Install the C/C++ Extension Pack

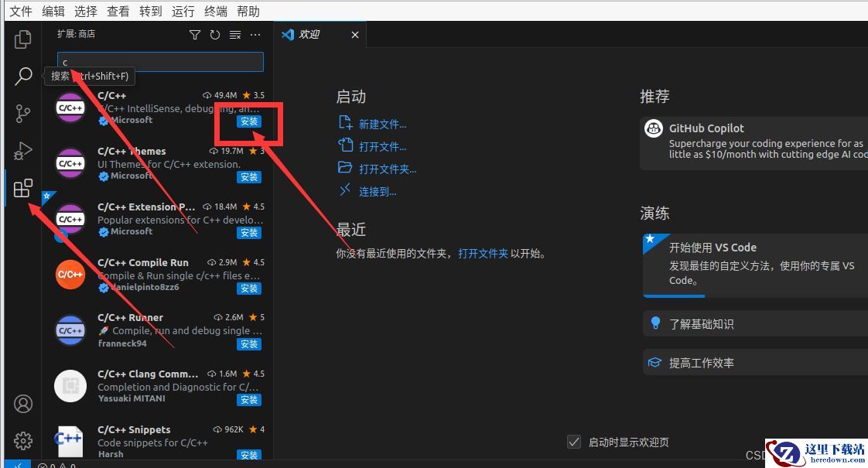(x=249, y=233)
